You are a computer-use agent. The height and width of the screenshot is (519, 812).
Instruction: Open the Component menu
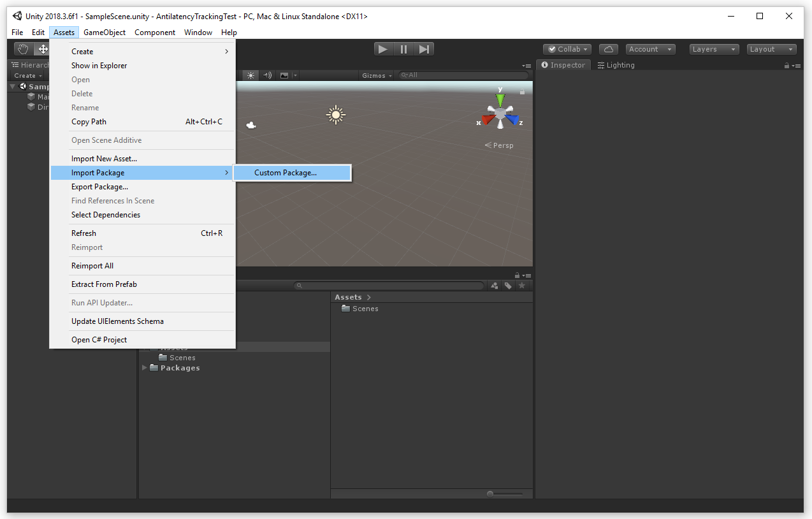point(155,33)
